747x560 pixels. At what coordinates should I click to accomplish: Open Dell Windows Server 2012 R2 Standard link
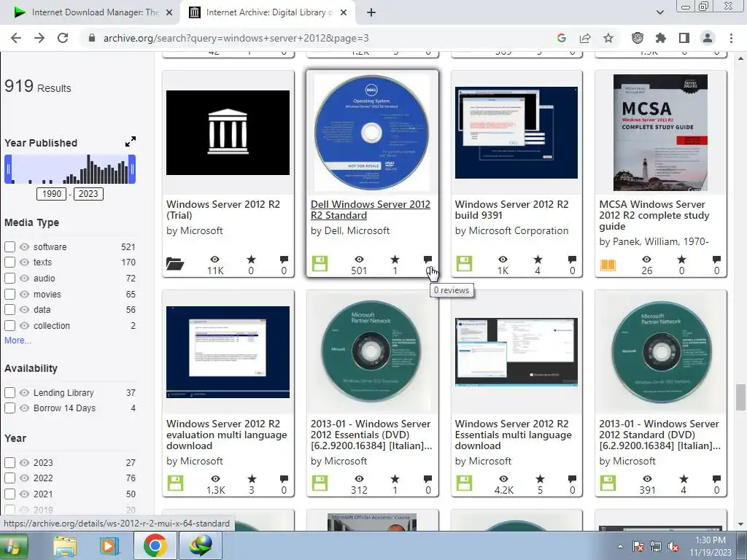pos(370,209)
